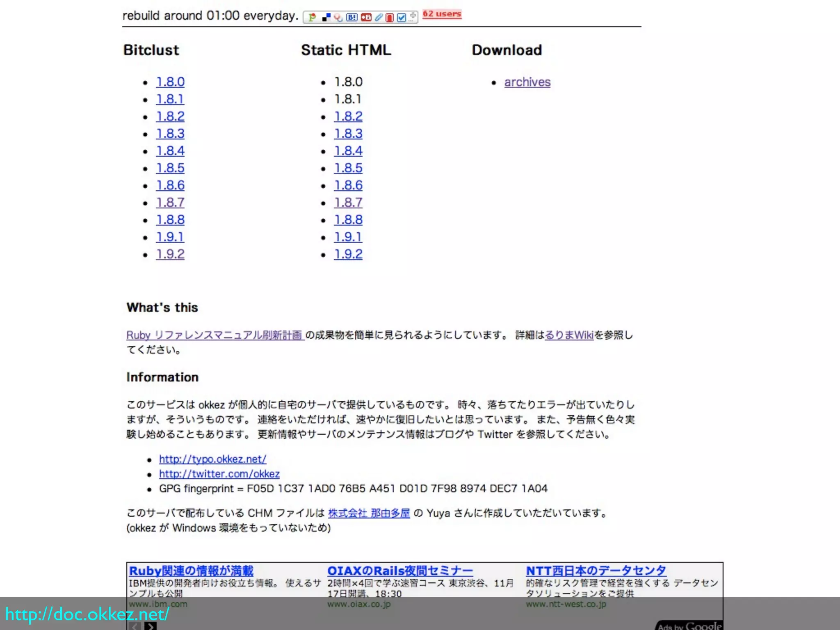Open Static HTML version 1.8.7 link
Image resolution: width=840 pixels, height=630 pixels.
348,203
